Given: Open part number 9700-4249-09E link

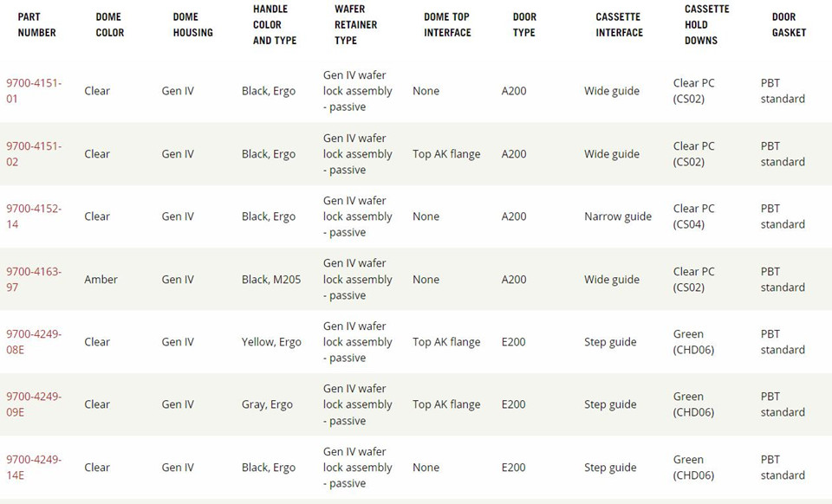Looking at the screenshot, I should (x=34, y=404).
